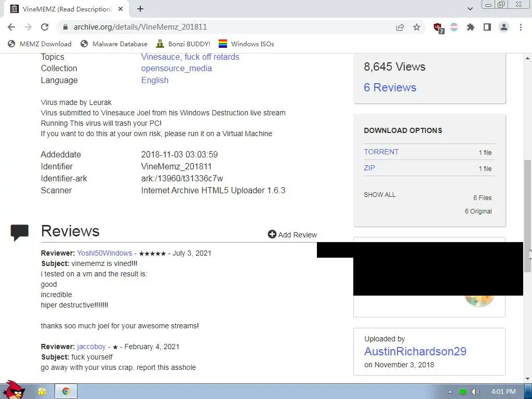Click the browser back arrow
The image size is (532, 399).
tap(11, 27)
